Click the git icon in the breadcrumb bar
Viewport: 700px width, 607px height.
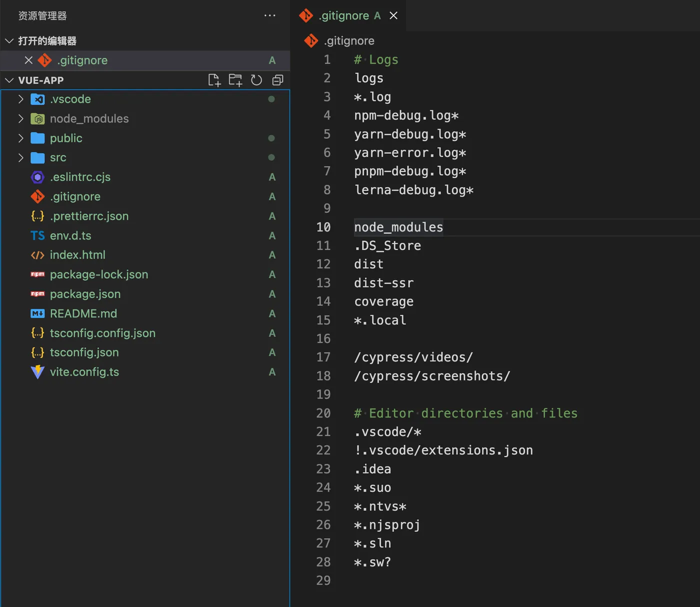click(311, 40)
